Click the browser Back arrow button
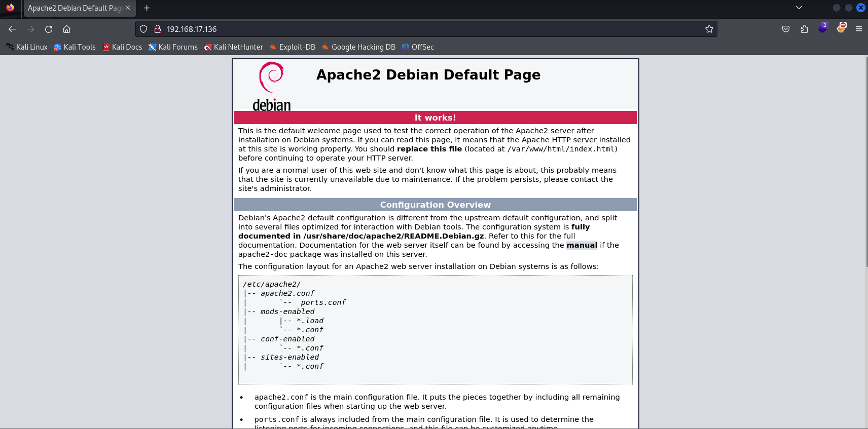The image size is (868, 429). (12, 29)
